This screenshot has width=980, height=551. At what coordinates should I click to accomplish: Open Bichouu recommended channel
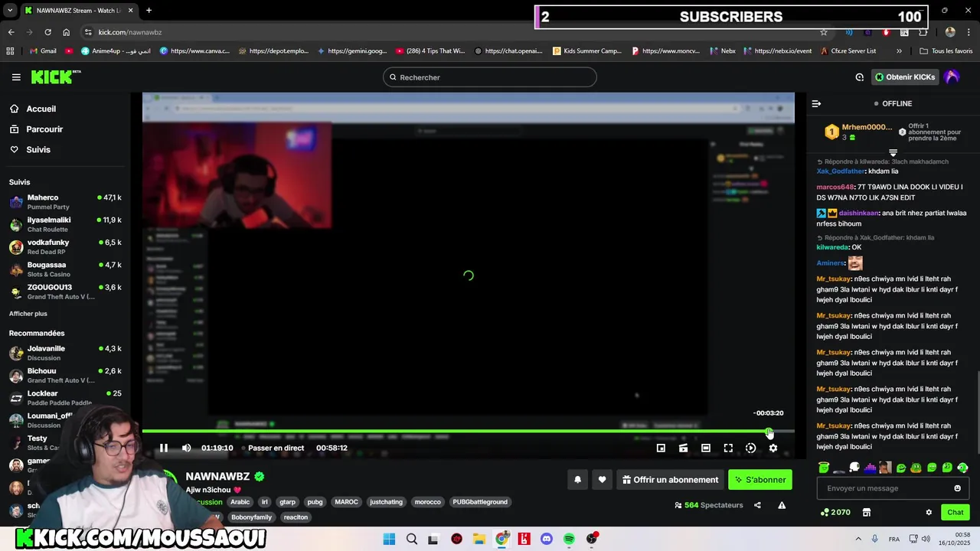pos(65,375)
